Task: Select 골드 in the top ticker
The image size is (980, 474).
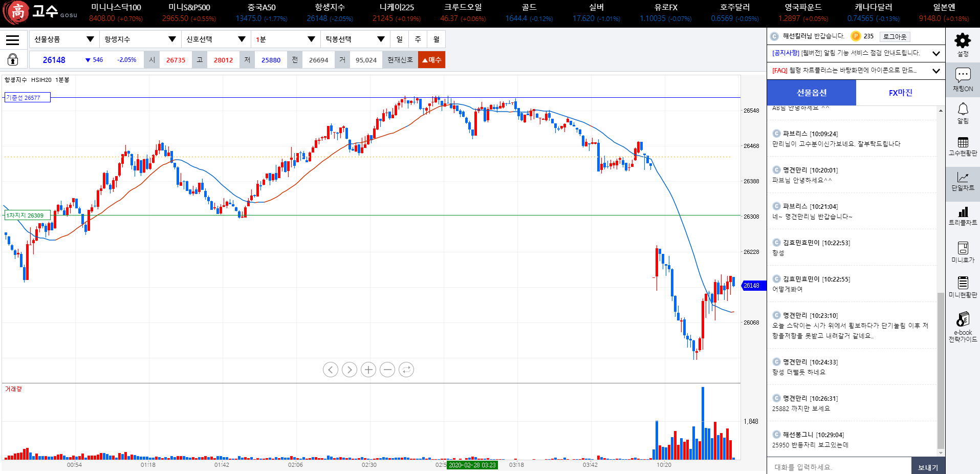Action: pyautogui.click(x=529, y=12)
